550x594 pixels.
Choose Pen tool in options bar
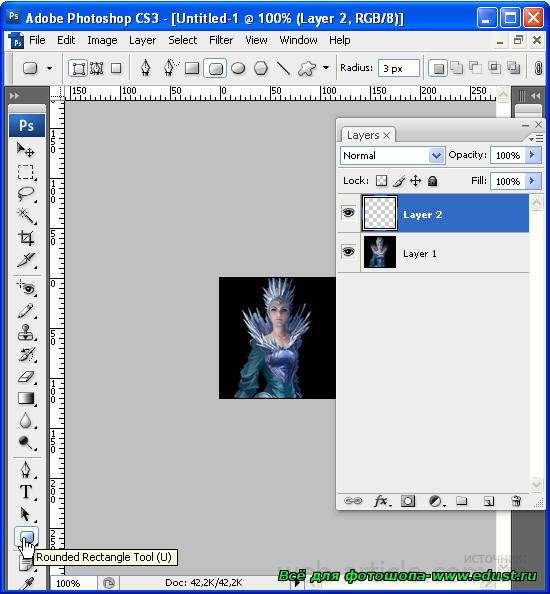click(x=145, y=69)
